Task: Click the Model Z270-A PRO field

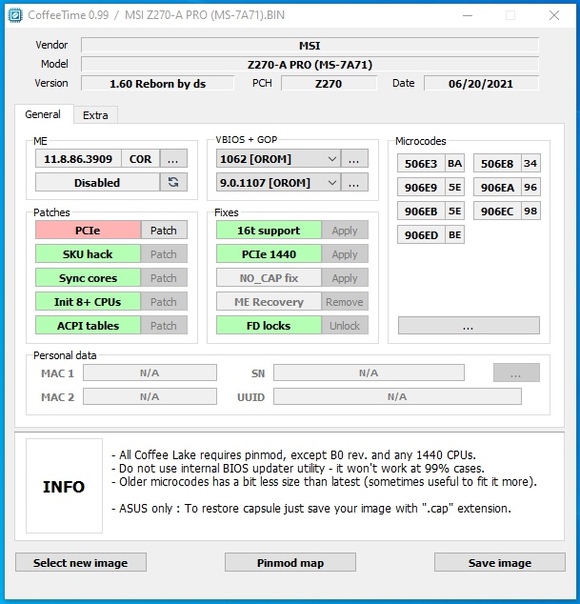Action: click(310, 64)
